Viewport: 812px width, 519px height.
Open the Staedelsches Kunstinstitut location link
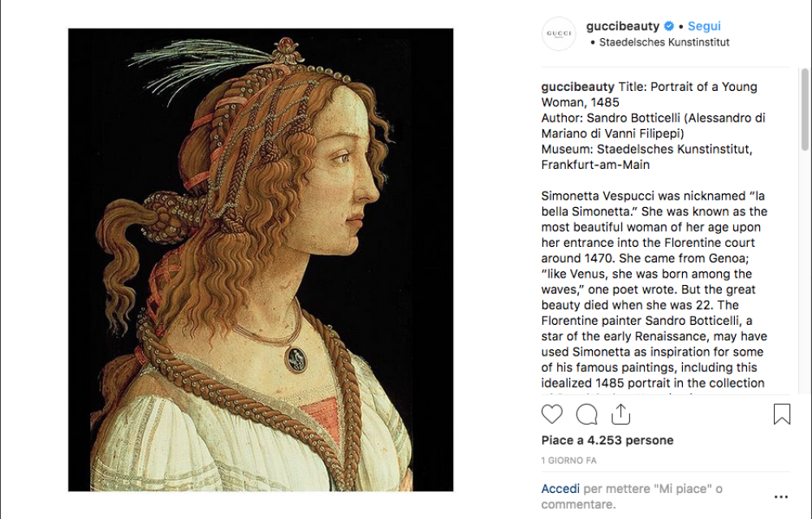(x=664, y=42)
